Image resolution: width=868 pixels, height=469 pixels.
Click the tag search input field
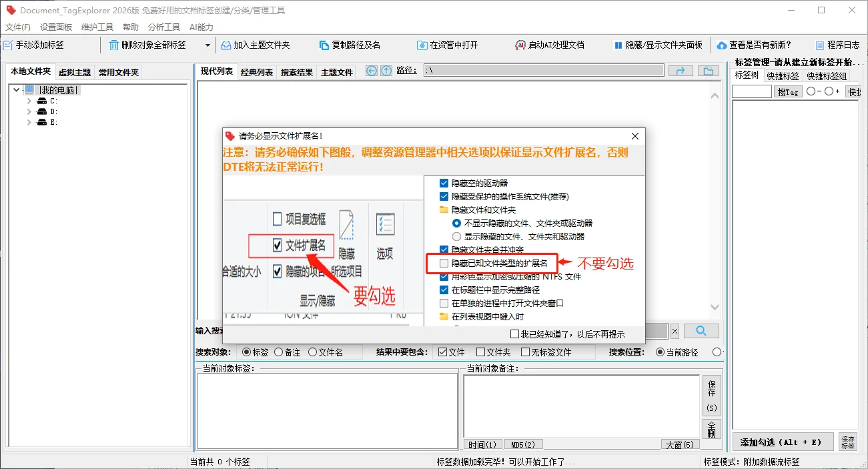click(x=752, y=92)
